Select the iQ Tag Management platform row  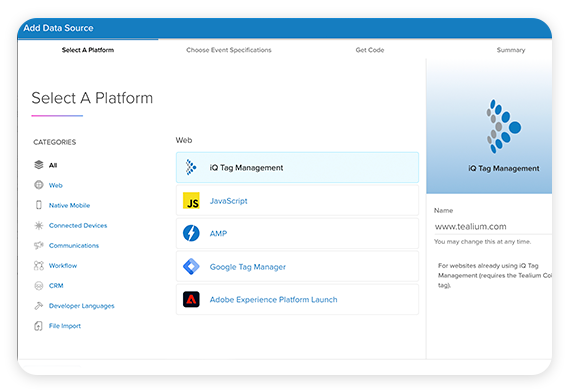pyautogui.click(x=297, y=168)
